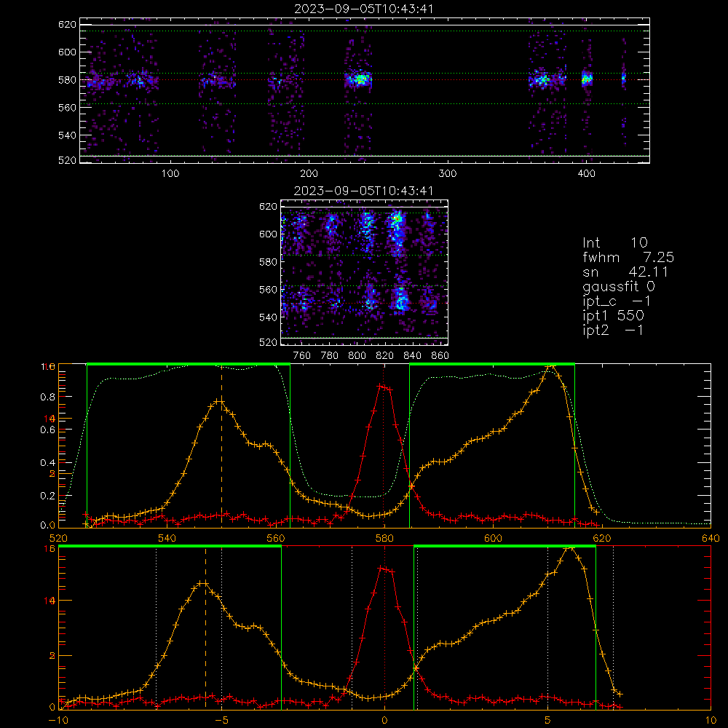728x728 pixels.
Task: Click x-axis label -10 on the bottom plot
Action: click(58, 720)
